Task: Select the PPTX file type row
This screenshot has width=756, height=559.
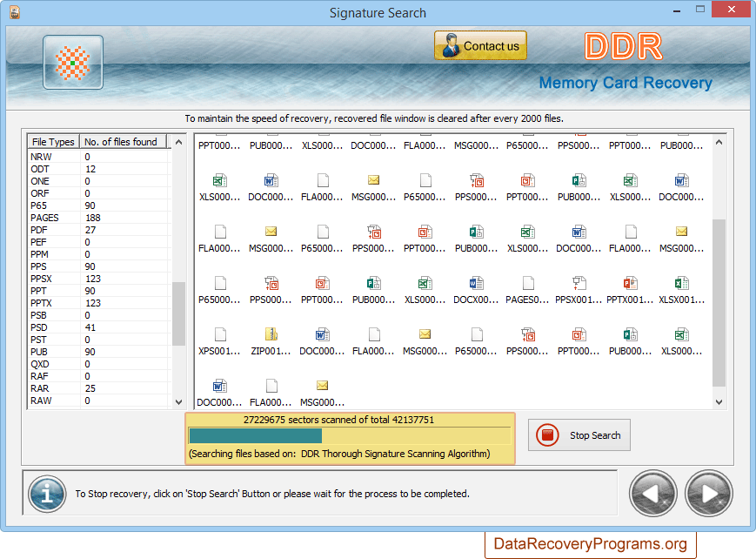Action: pos(99,303)
